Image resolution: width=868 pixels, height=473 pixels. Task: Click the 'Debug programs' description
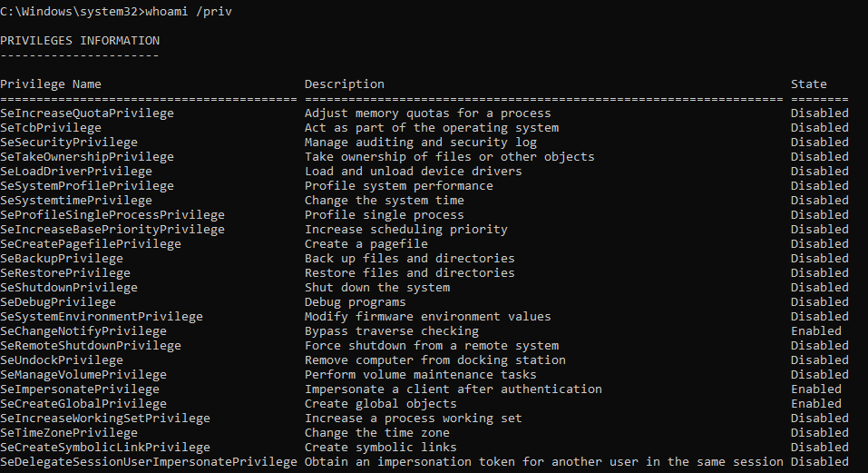tap(356, 302)
